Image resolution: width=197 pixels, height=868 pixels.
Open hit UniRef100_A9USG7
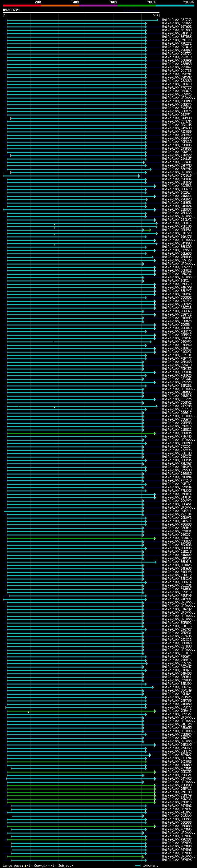tap(177, 839)
